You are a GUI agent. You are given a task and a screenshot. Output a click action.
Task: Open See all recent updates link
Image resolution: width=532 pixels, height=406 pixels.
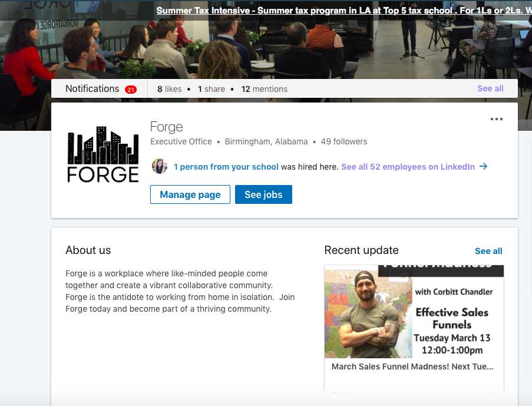pyautogui.click(x=488, y=251)
